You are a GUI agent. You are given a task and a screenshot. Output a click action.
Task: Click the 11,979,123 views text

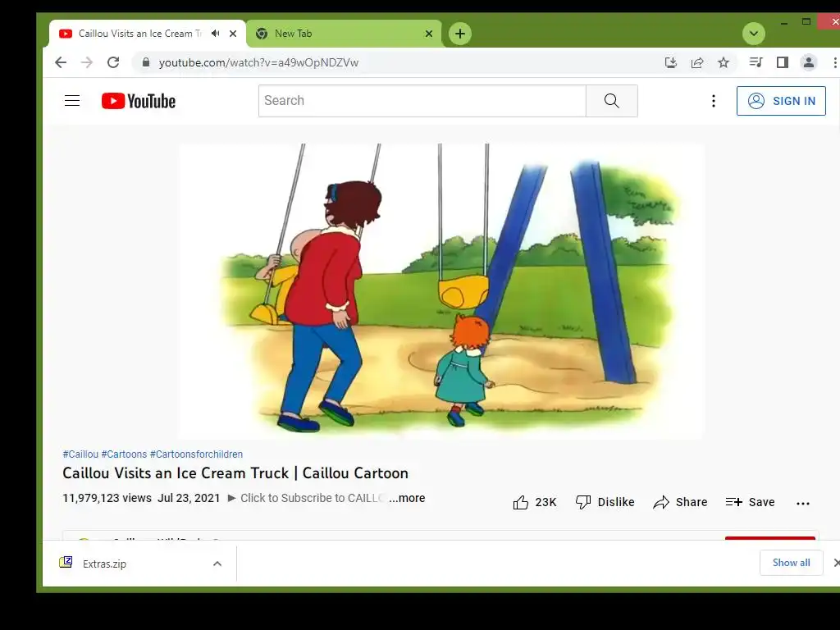[107, 498]
